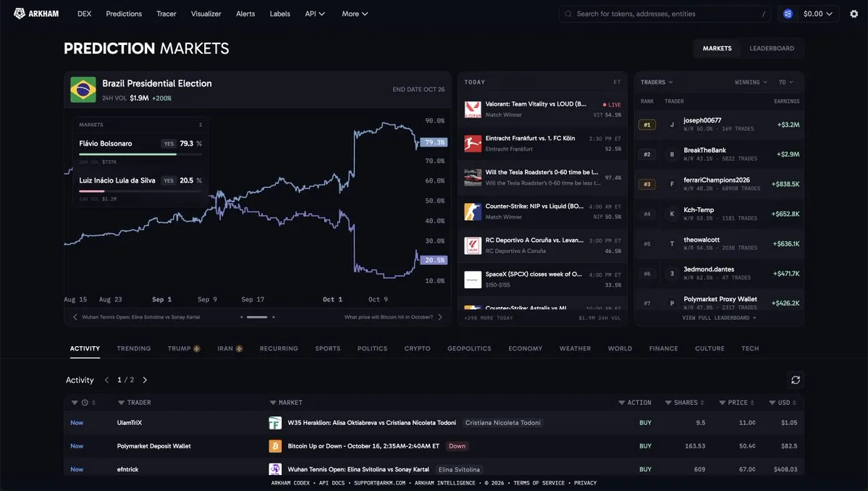Image resolution: width=868 pixels, height=491 pixels.
Task: Open the Terms of Service footer link
Action: [539, 483]
